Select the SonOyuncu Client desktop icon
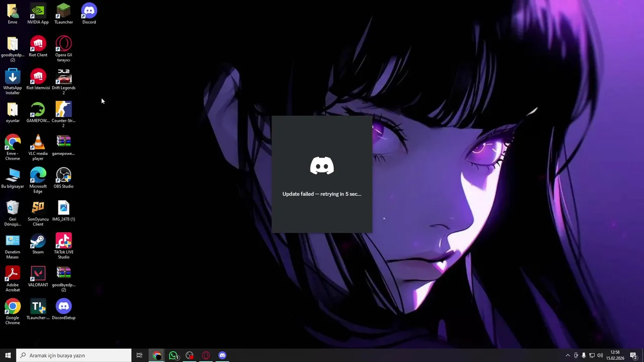The image size is (644, 362). click(38, 213)
